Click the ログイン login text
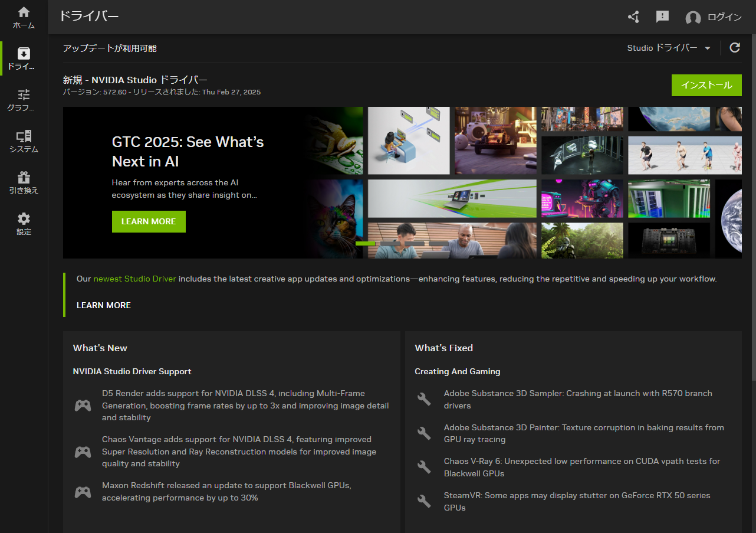 (x=725, y=17)
